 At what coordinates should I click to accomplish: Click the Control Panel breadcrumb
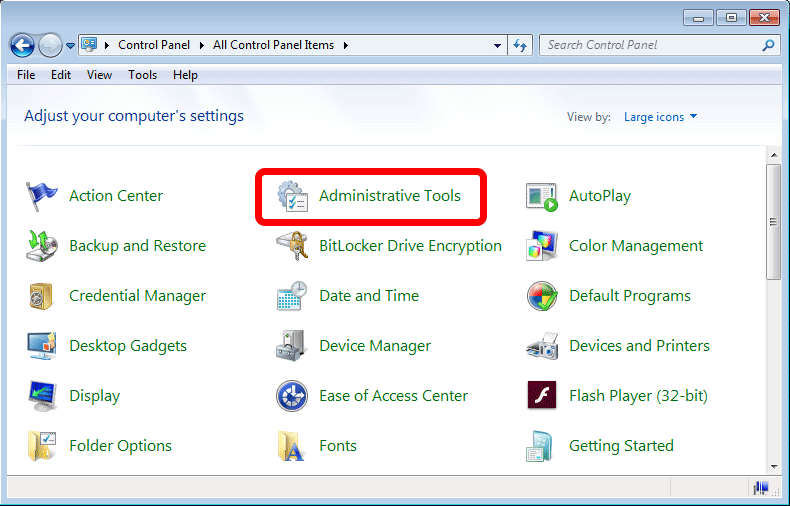click(x=154, y=45)
